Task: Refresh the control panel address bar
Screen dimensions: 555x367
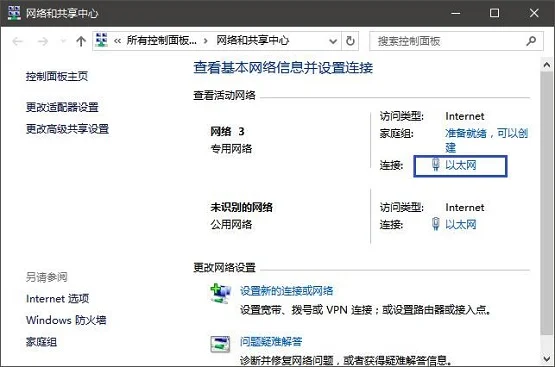Action: 350,41
